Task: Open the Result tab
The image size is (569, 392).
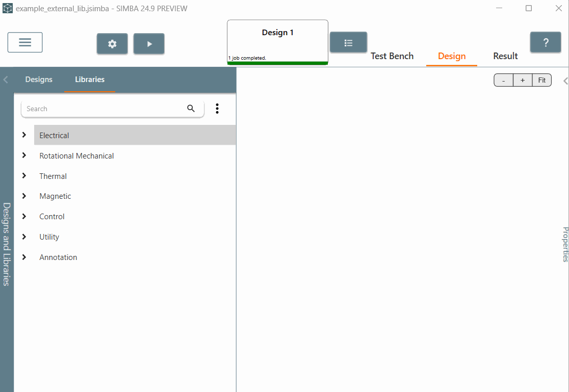Action: (x=505, y=56)
